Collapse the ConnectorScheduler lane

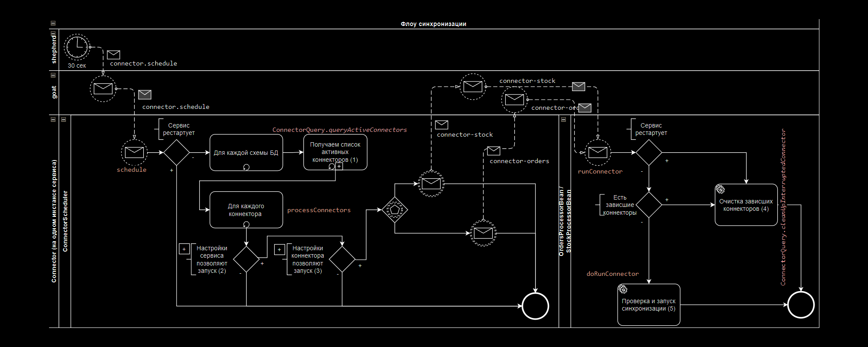pos(64,119)
